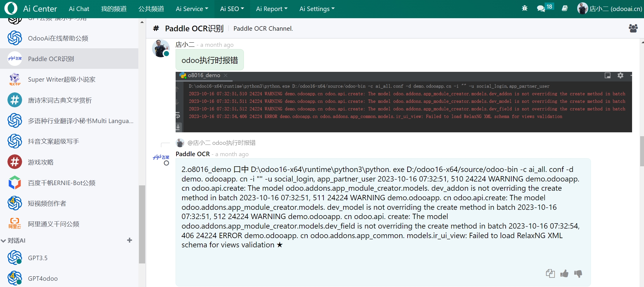
Task: Click Paddle OCR bot avatar
Action: tap(161, 157)
